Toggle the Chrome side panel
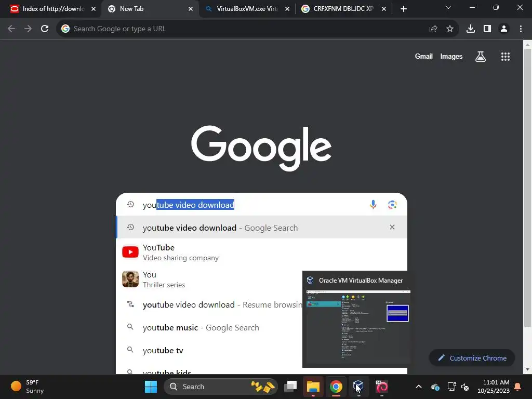This screenshot has height=399, width=532. (487, 29)
